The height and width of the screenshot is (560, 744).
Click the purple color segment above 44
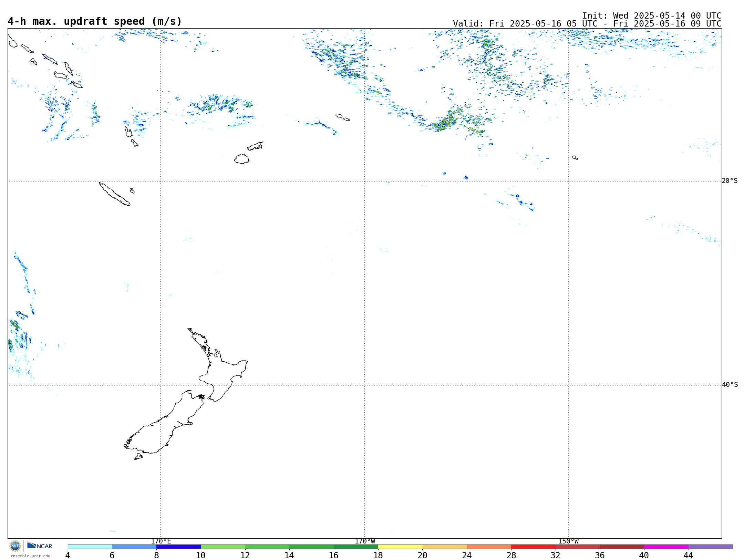click(x=711, y=547)
